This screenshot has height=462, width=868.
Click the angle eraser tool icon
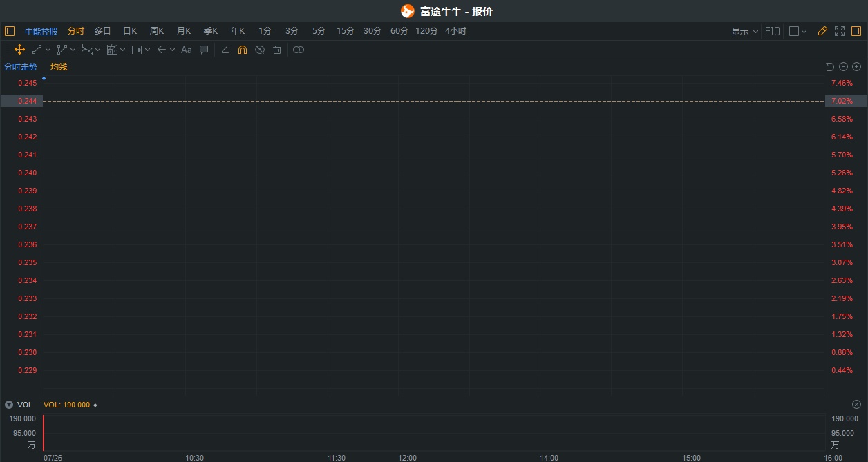coord(225,50)
